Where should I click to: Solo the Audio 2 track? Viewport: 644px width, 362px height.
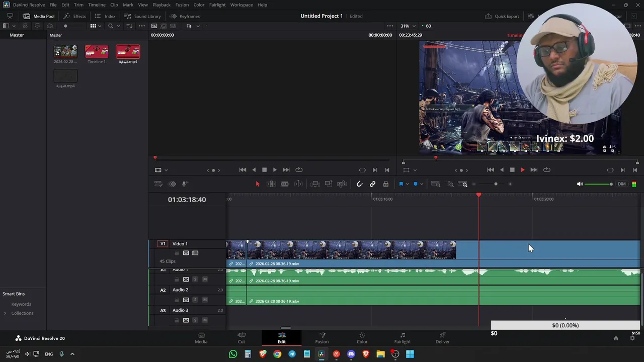tap(195, 300)
